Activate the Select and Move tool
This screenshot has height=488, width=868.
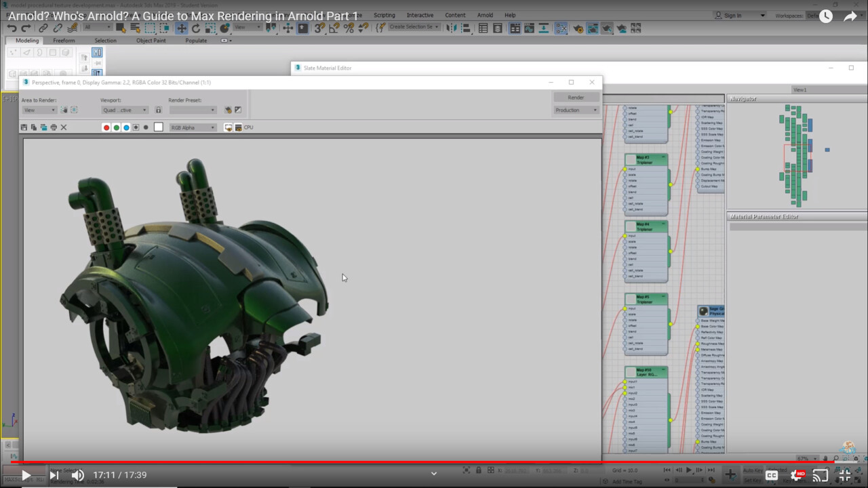181,28
